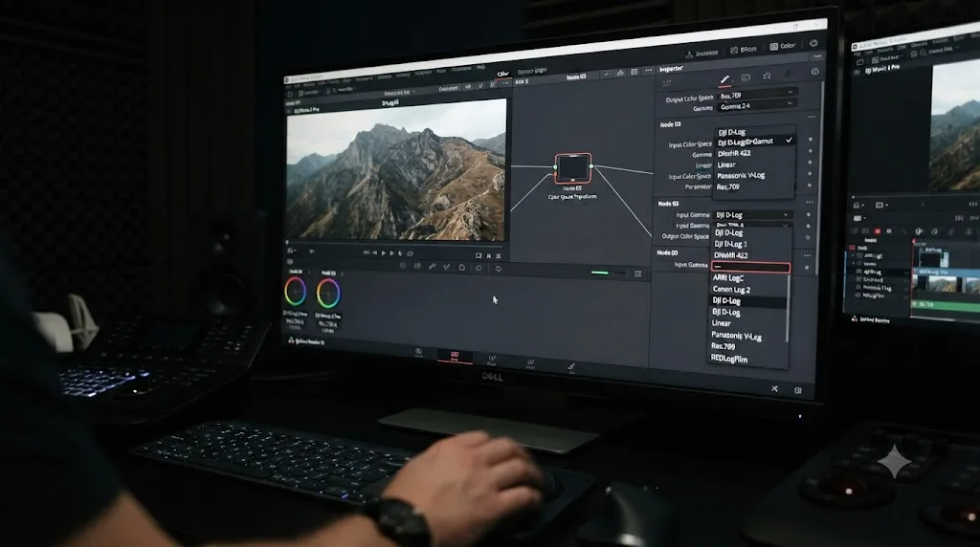Click the round icon right of the Color button

pos(813,43)
